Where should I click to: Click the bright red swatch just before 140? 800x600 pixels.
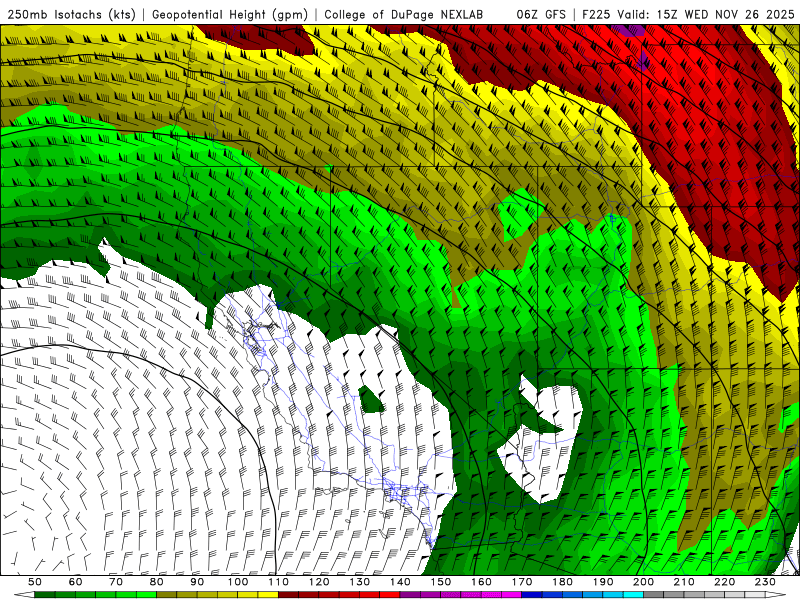coord(390,595)
